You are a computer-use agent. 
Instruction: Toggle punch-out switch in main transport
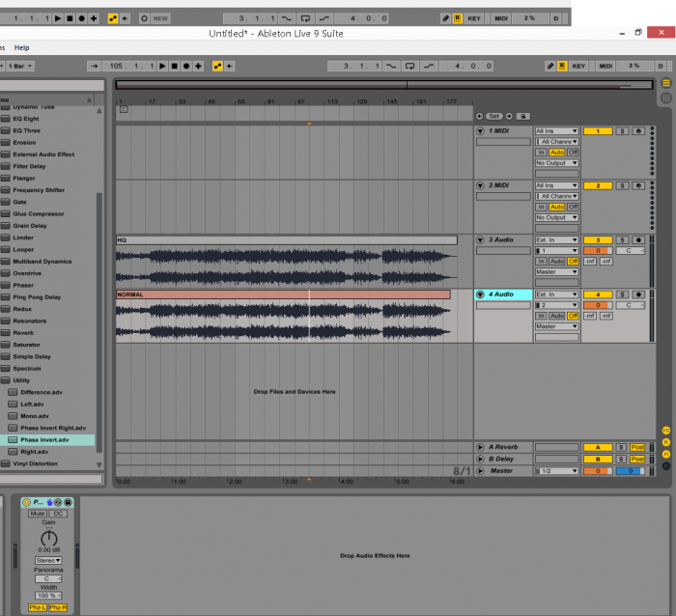[429, 66]
